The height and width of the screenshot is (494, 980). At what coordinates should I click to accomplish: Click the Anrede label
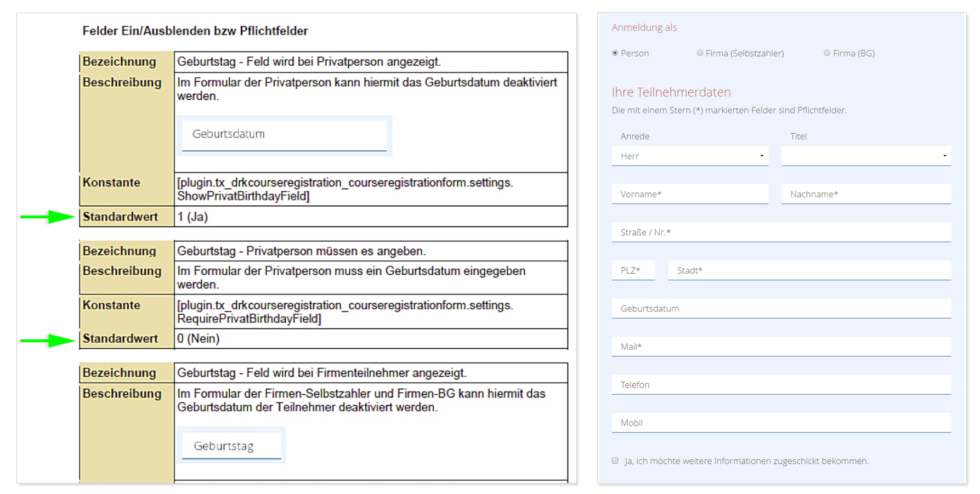point(635,136)
